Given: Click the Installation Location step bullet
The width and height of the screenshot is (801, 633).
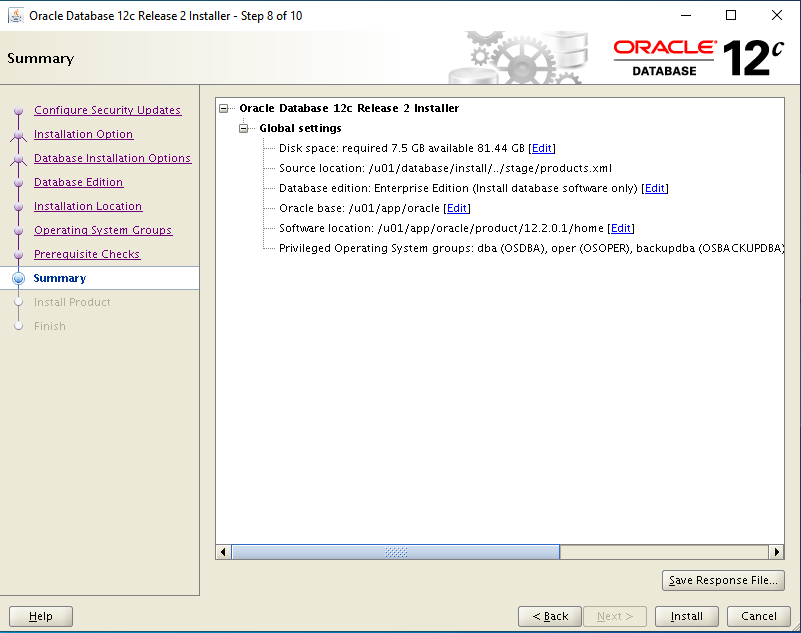Looking at the screenshot, I should click(x=18, y=206).
